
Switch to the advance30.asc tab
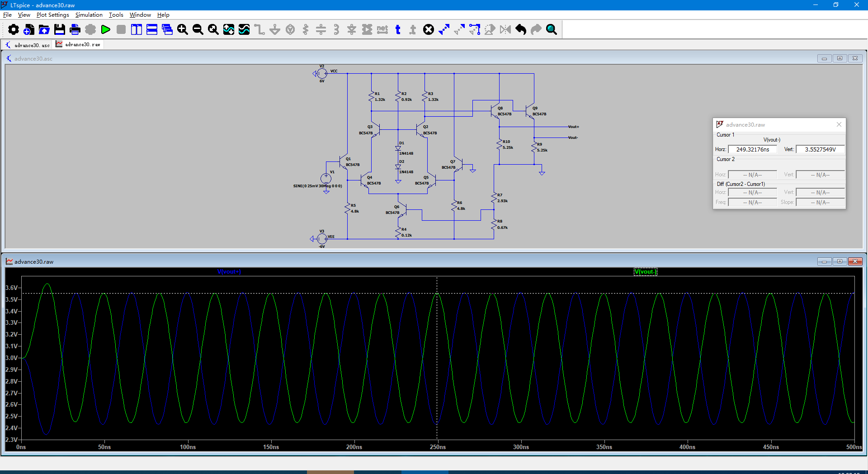click(28, 45)
